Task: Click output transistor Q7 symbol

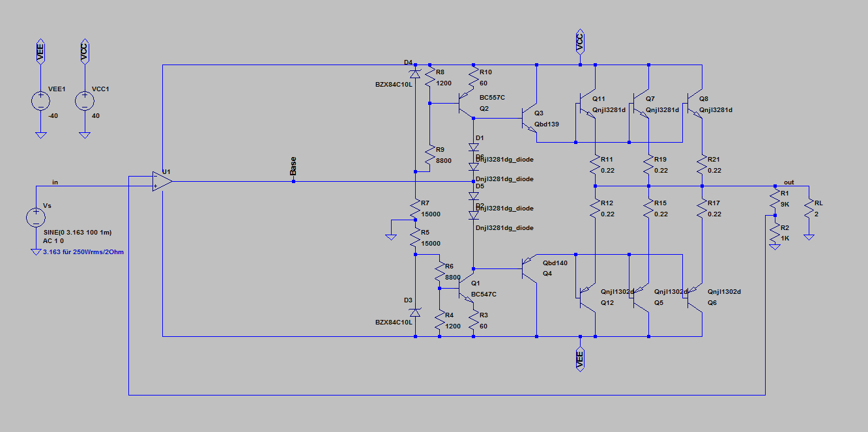Action: (x=641, y=103)
